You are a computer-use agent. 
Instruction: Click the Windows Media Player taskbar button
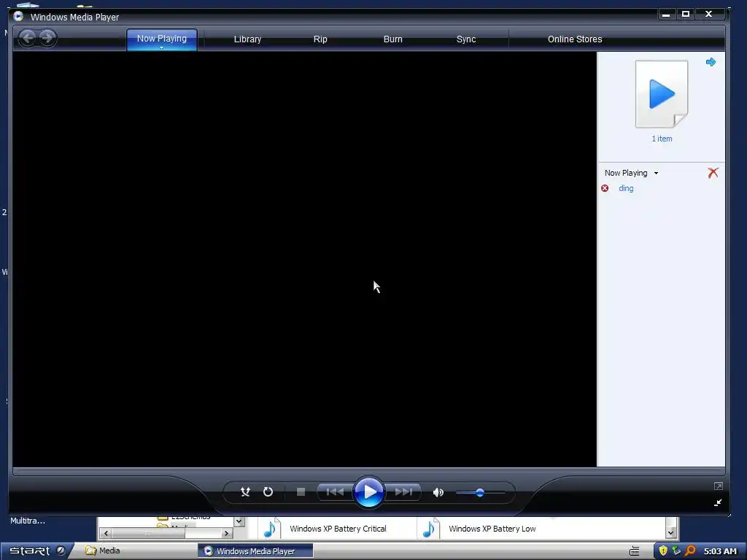pos(255,551)
